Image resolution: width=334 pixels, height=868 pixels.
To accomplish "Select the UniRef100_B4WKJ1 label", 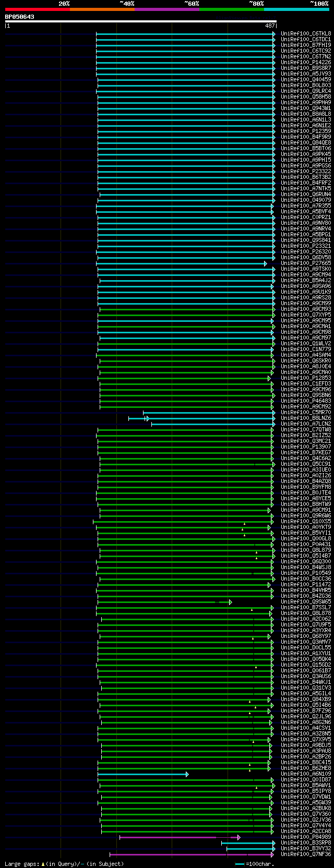I will tap(306, 682).
